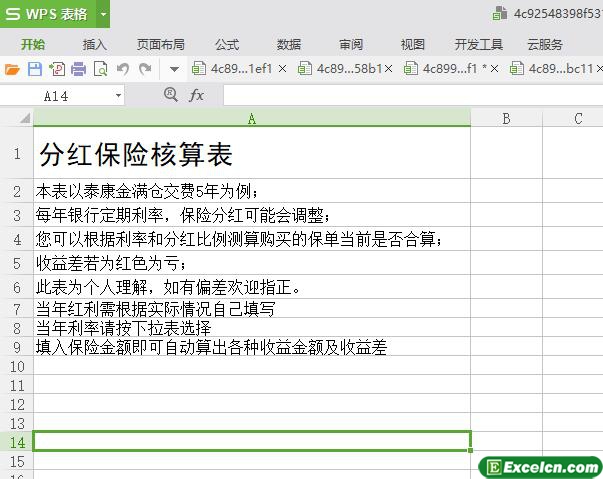Screen dimensions: 603x479
Task: Select title cell 分红保险核算表
Action: coord(252,153)
